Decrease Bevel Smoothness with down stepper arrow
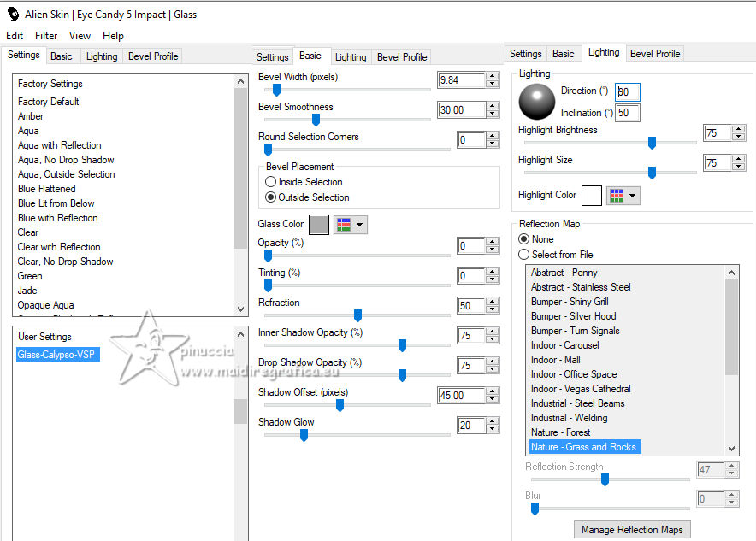Image resolution: width=756 pixels, height=541 pixels. click(x=493, y=114)
